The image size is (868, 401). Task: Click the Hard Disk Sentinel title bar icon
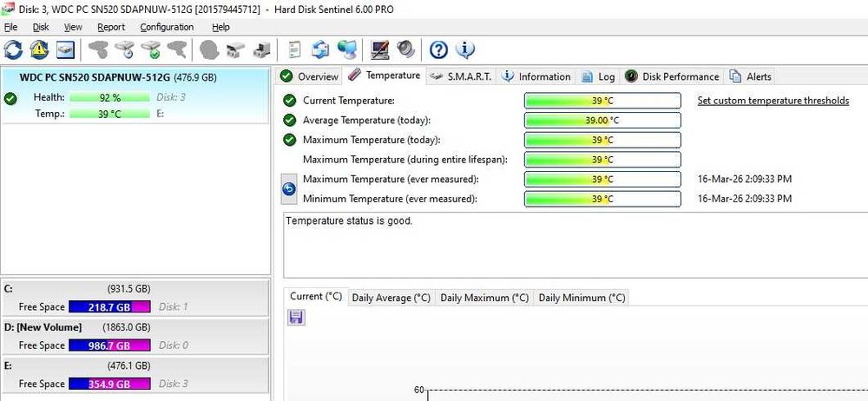point(8,9)
